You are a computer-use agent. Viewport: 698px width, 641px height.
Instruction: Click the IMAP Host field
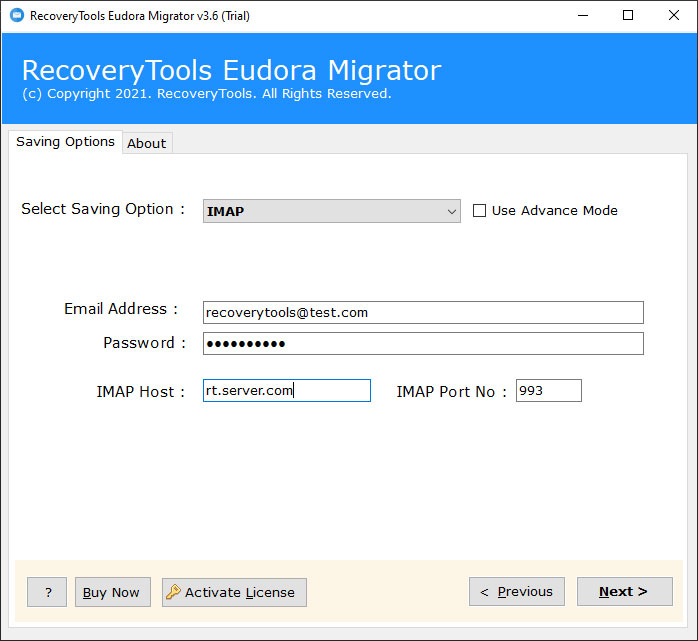tap(287, 390)
